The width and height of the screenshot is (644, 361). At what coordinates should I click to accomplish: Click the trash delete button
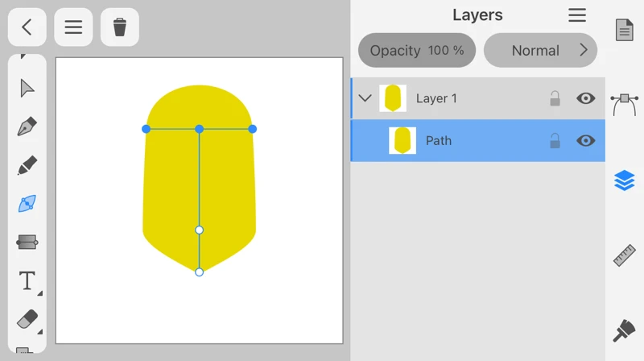[x=120, y=27]
